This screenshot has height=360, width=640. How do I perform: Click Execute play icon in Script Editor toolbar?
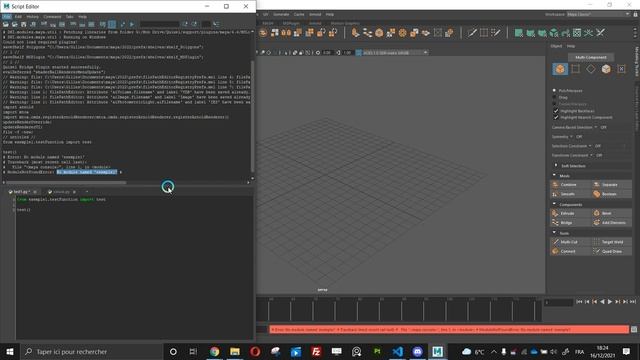131,24
